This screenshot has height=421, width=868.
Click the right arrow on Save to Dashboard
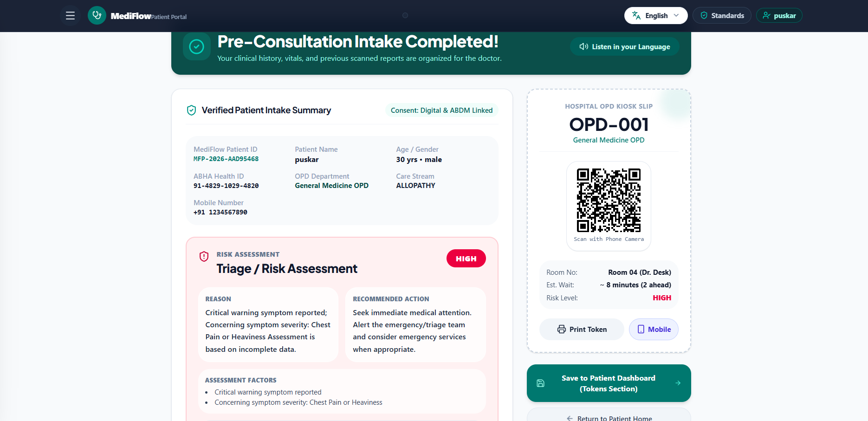click(x=678, y=383)
